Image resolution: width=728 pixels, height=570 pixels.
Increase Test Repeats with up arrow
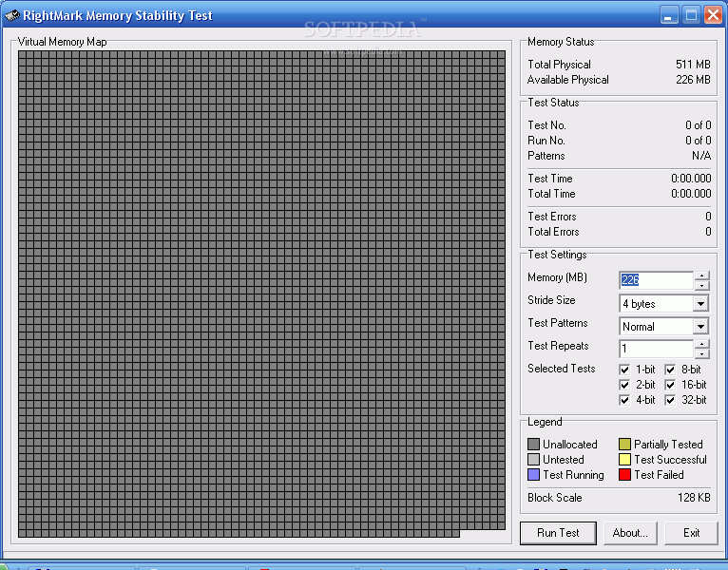point(702,344)
